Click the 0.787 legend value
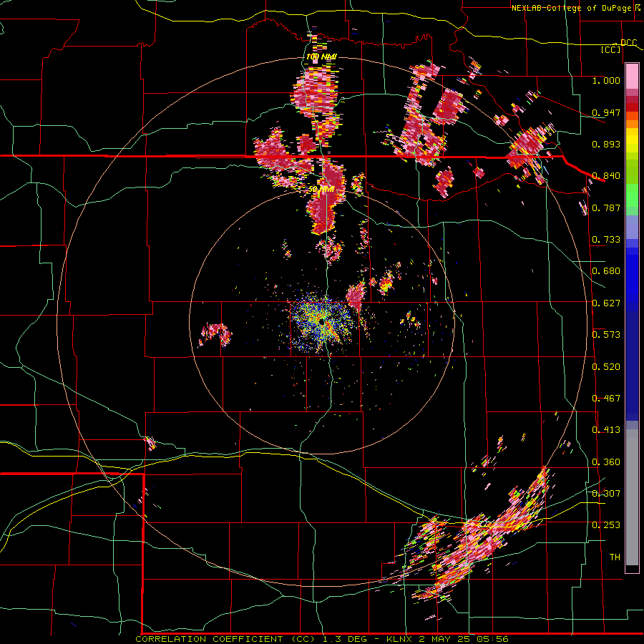644x644 pixels. tap(606, 208)
